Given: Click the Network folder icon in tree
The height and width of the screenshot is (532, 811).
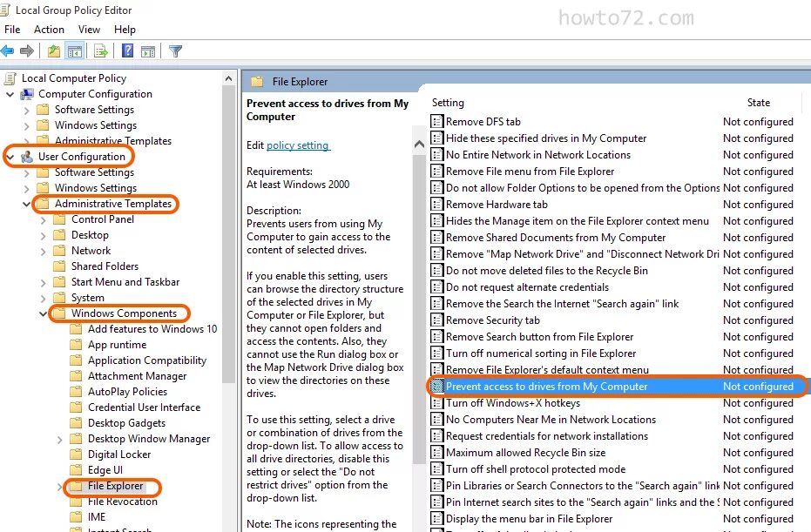Looking at the screenshot, I should pyautogui.click(x=60, y=251).
